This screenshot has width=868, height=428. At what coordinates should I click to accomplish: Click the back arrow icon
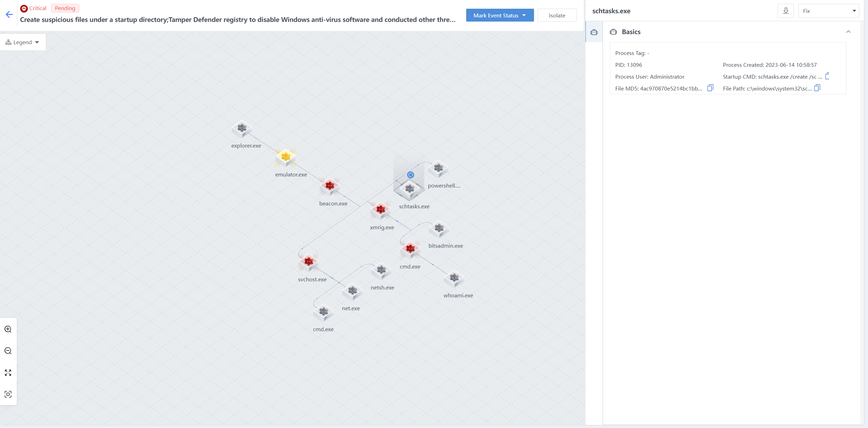click(x=9, y=14)
